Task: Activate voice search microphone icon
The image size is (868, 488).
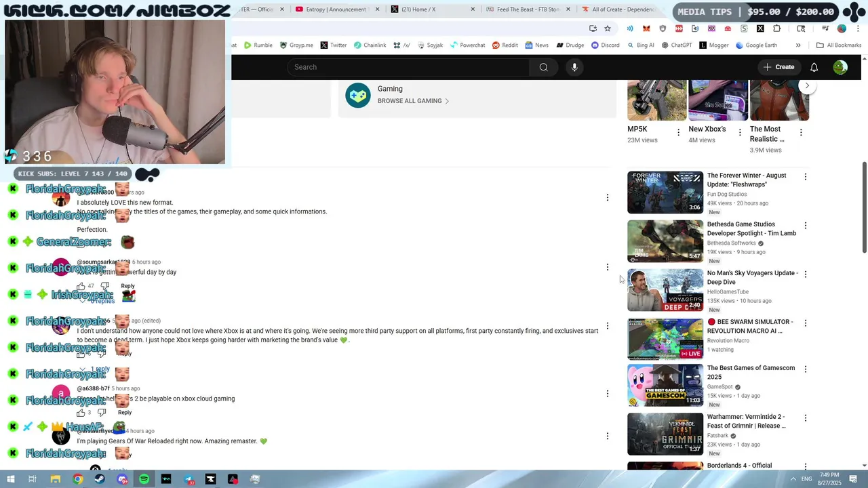Action: (x=574, y=67)
